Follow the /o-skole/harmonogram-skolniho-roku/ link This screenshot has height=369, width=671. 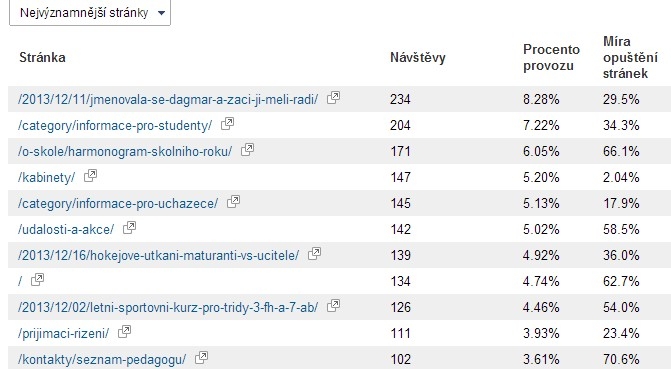tap(125, 152)
